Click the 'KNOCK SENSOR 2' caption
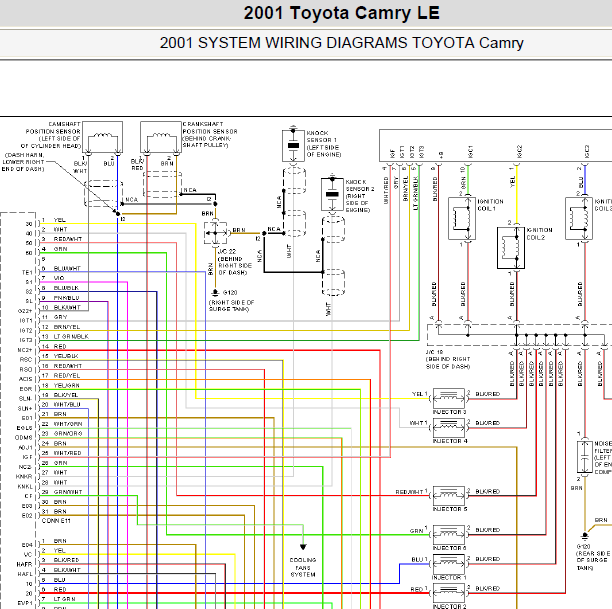Screen dimensions: 612x609 359,196
